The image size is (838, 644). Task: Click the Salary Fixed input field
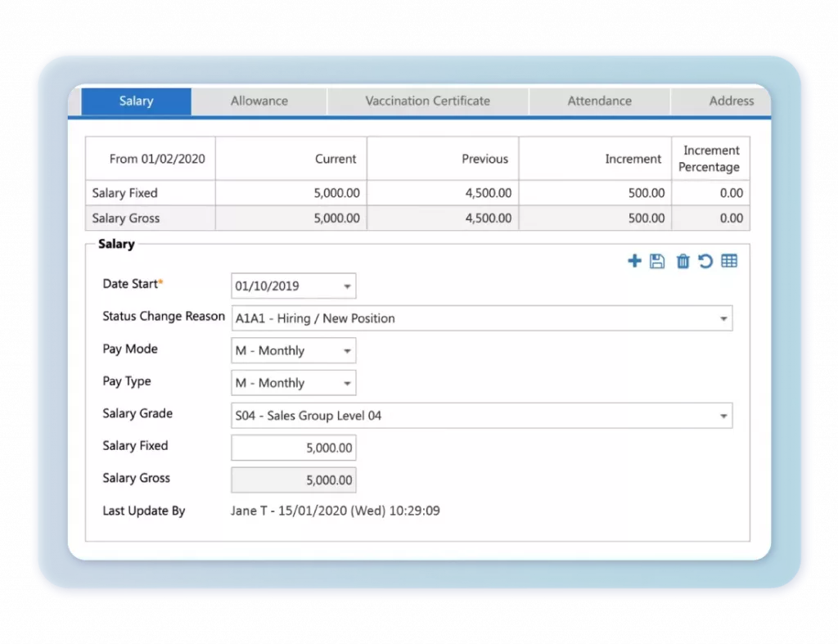294,448
